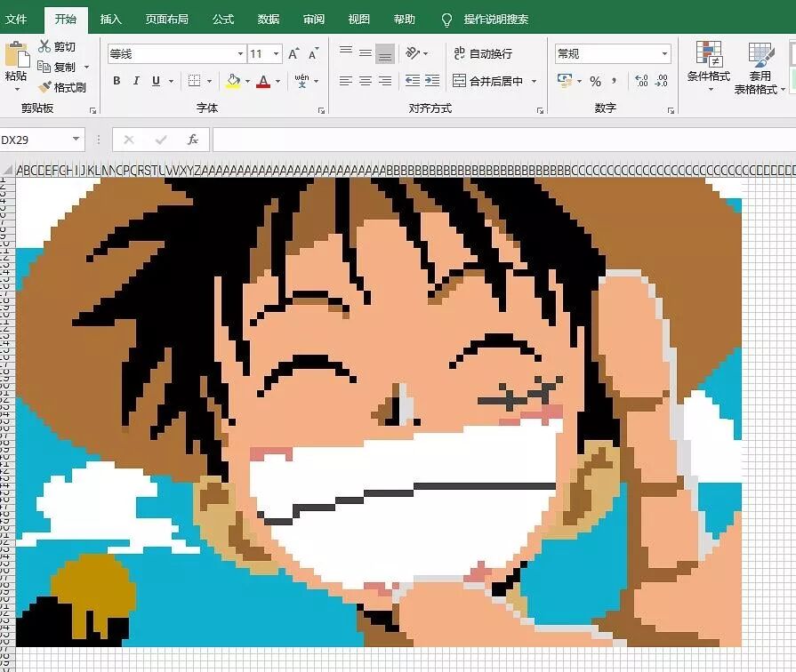Click Merge and Center 合并后居中
This screenshot has height=672, width=796.
[x=488, y=81]
